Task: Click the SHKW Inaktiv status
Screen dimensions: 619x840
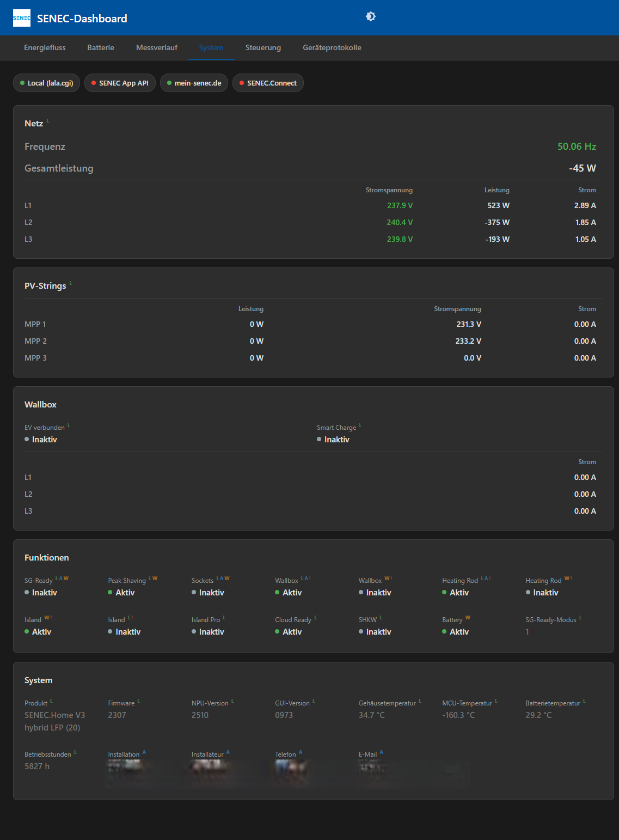Action: pos(375,632)
